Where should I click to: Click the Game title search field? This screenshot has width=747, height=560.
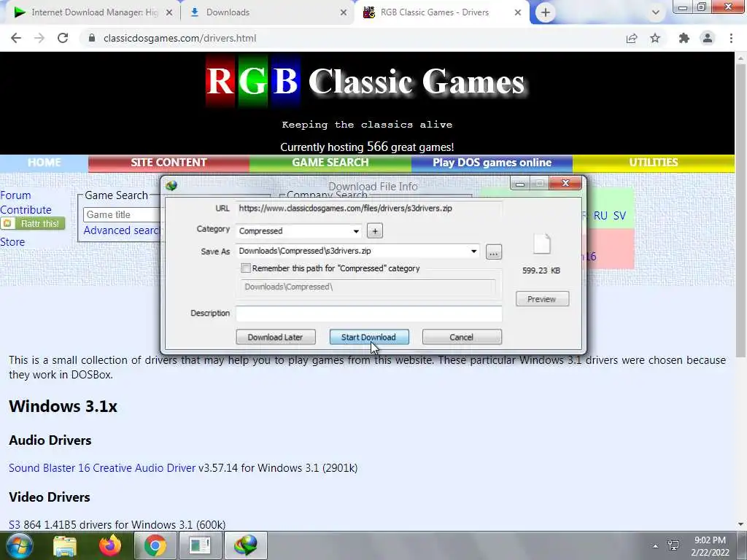[122, 215]
